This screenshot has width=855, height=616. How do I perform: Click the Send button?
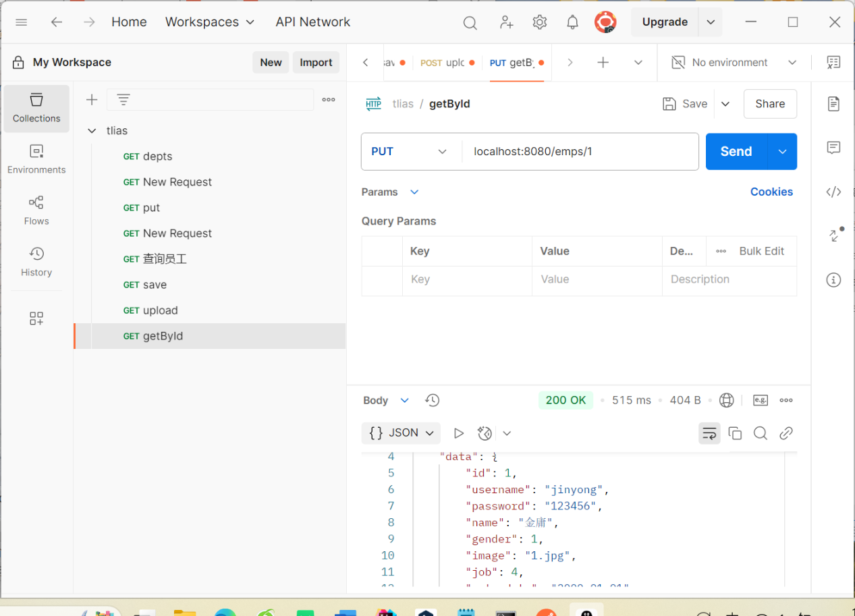[x=736, y=151]
